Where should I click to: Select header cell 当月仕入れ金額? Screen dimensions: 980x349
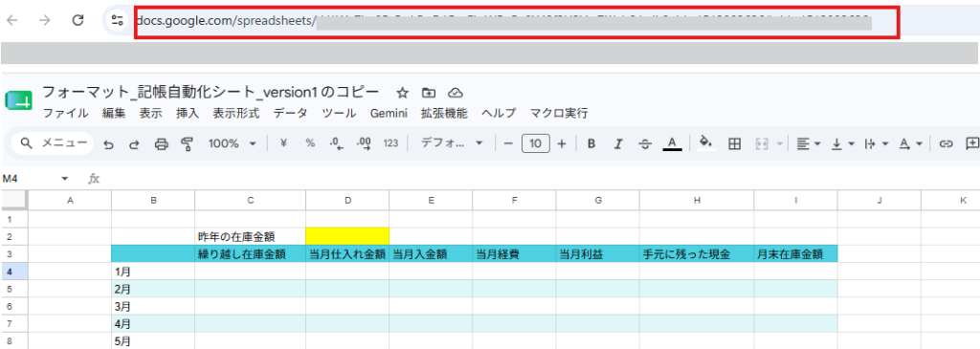click(x=347, y=254)
